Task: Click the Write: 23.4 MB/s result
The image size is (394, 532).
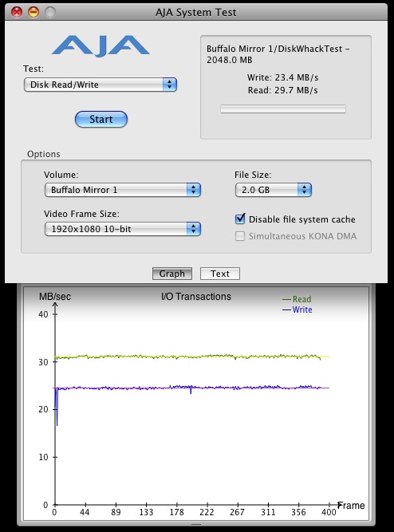Action: pyautogui.click(x=282, y=77)
